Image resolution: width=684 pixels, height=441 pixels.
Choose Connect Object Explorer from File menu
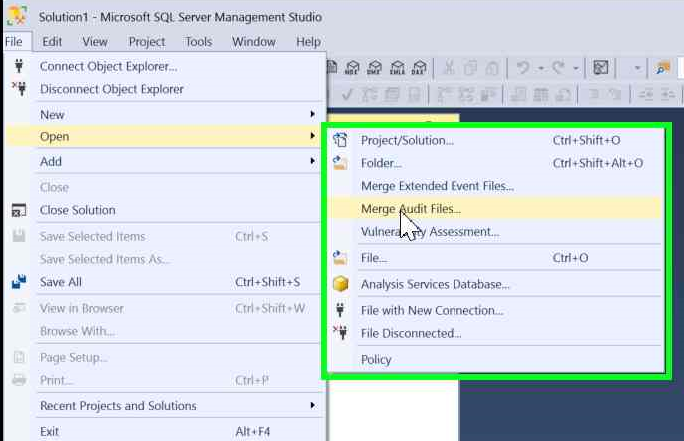click(x=165, y=66)
